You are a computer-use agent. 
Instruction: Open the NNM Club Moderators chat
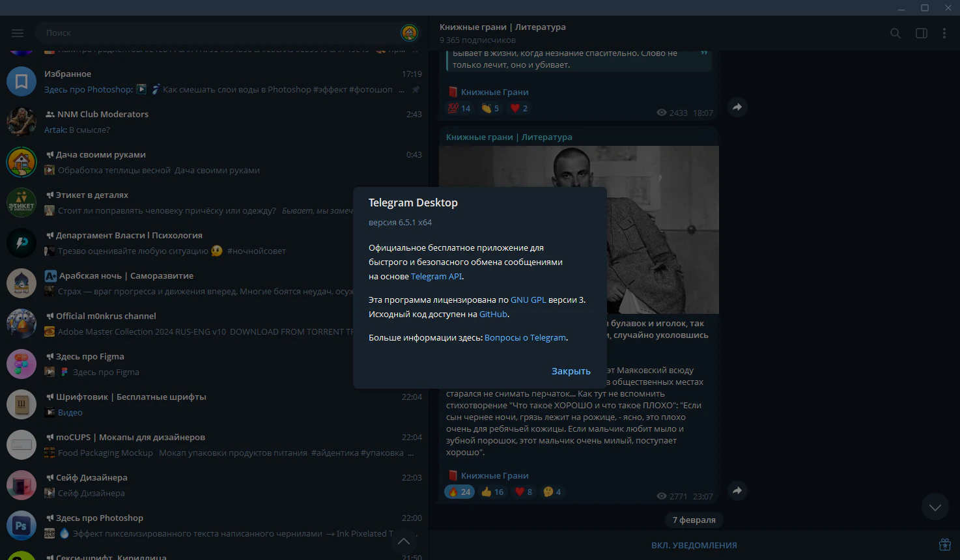pyautogui.click(x=214, y=122)
